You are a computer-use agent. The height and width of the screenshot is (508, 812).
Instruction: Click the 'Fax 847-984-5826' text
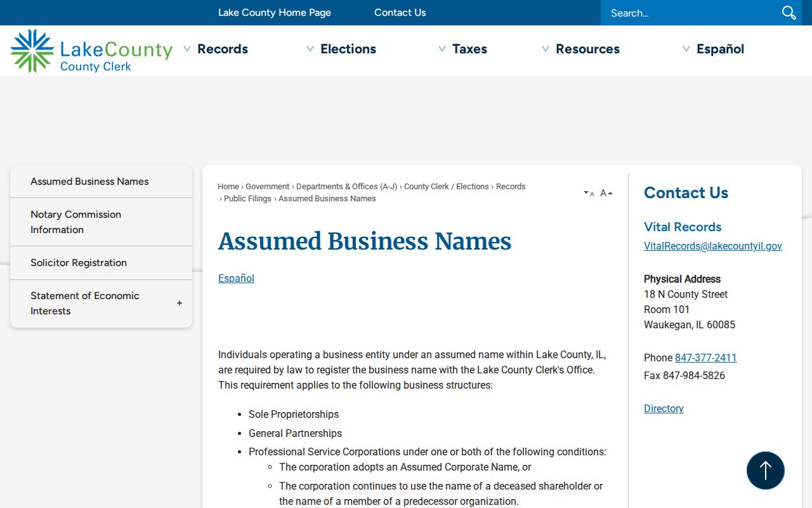coord(684,375)
